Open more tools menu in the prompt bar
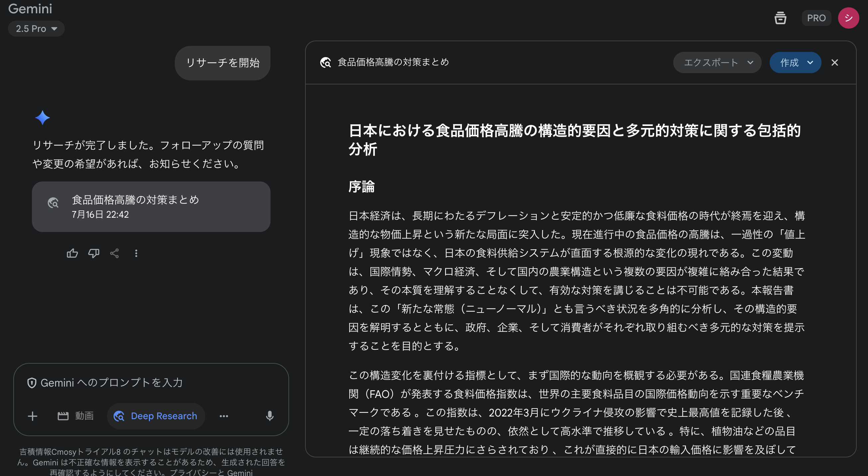Screen dimensions: 868x476 [x=223, y=416]
